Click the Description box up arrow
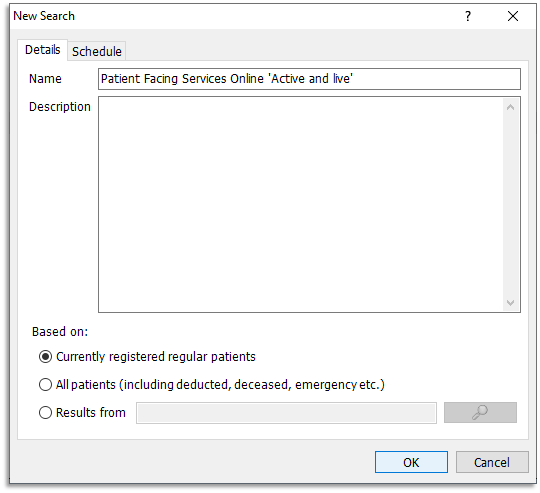Screen dimensions: 540x493 tap(510, 107)
